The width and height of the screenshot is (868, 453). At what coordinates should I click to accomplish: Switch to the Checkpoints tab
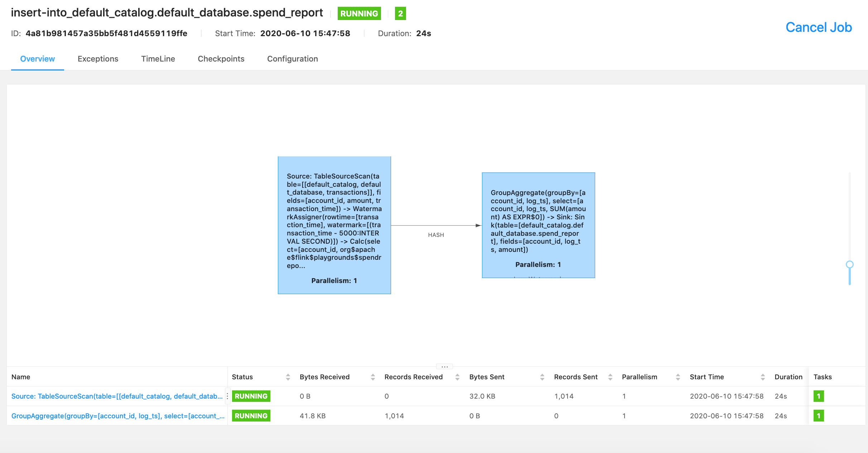pos(221,59)
